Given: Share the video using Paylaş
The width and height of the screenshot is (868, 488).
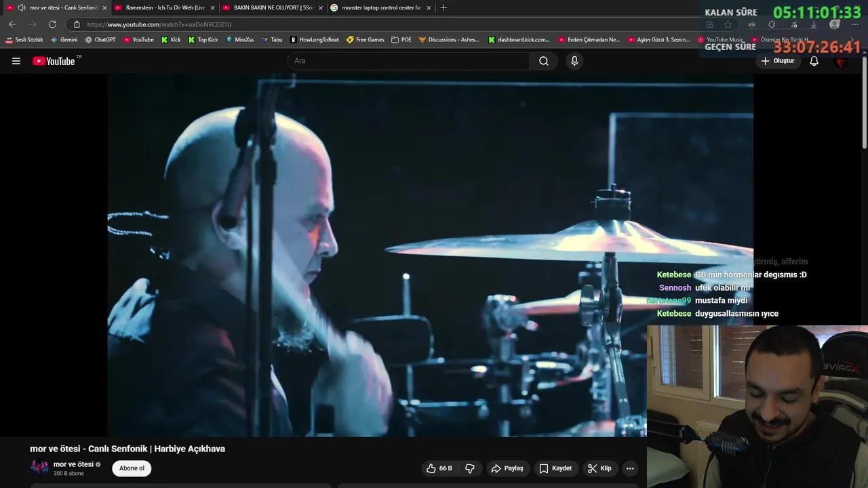Looking at the screenshot, I should [507, 468].
